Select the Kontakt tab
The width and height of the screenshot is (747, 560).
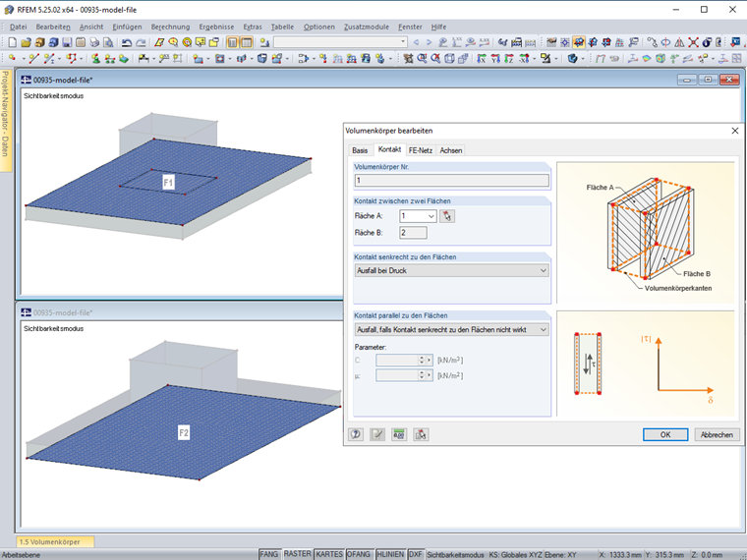click(x=389, y=149)
